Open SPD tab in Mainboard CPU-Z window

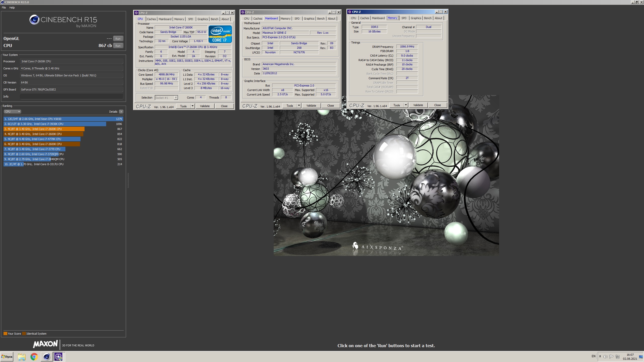297,19
